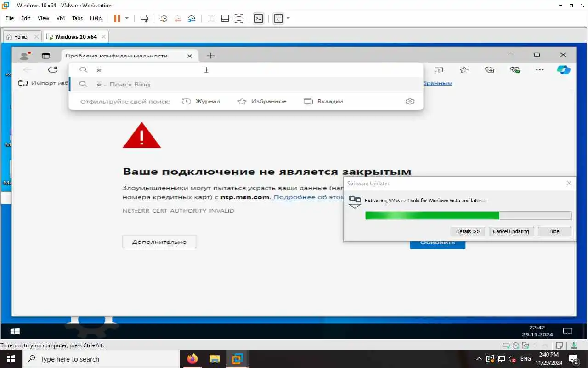Open File Explorer from host taskbar
The width and height of the screenshot is (588, 368).
[215, 359]
